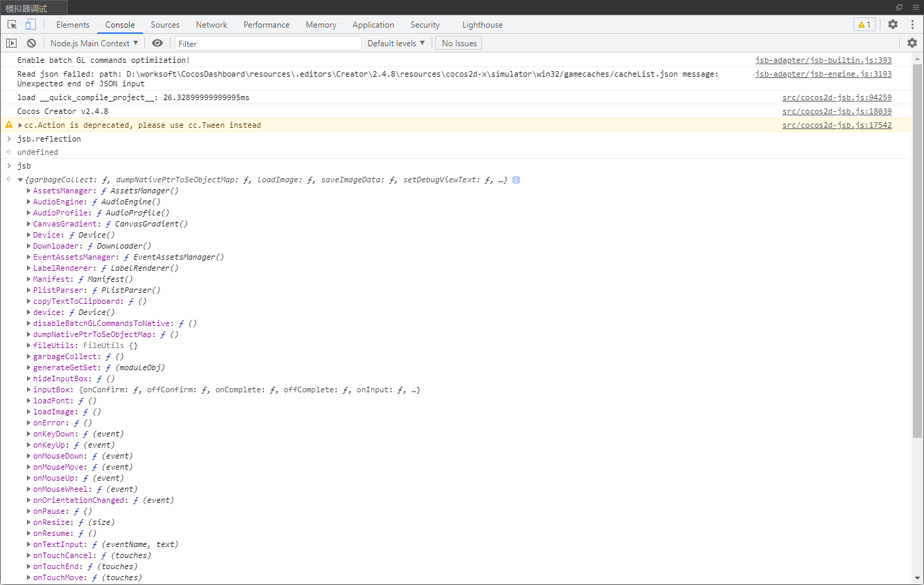Expand the fileUtils property
The height and width of the screenshot is (585, 924).
click(29, 345)
